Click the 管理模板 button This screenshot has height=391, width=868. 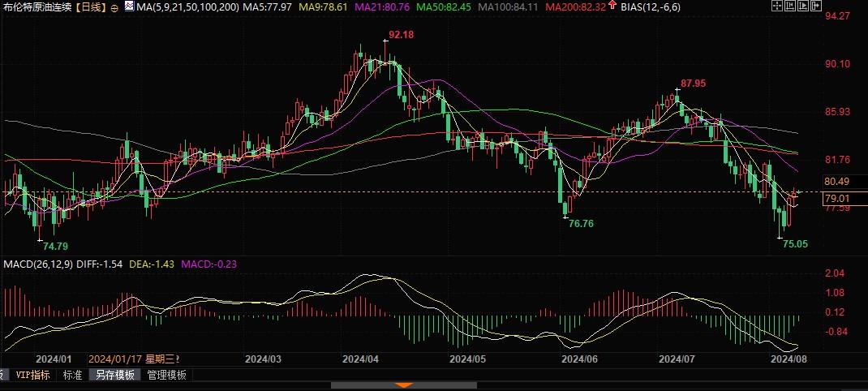tap(165, 375)
